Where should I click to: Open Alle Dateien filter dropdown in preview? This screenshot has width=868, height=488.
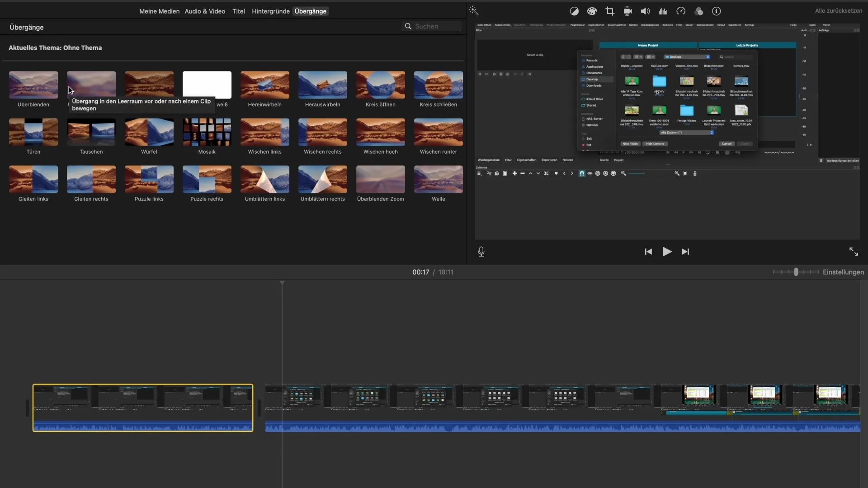click(x=687, y=132)
